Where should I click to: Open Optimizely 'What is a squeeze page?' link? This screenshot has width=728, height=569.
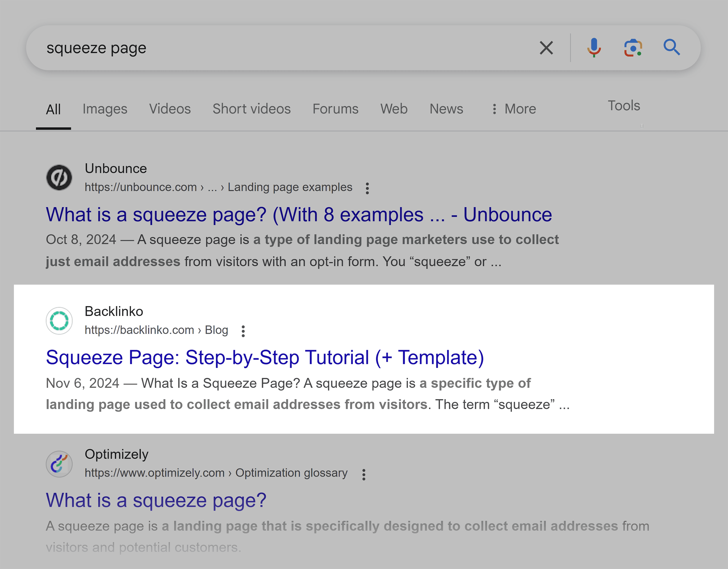(x=156, y=500)
